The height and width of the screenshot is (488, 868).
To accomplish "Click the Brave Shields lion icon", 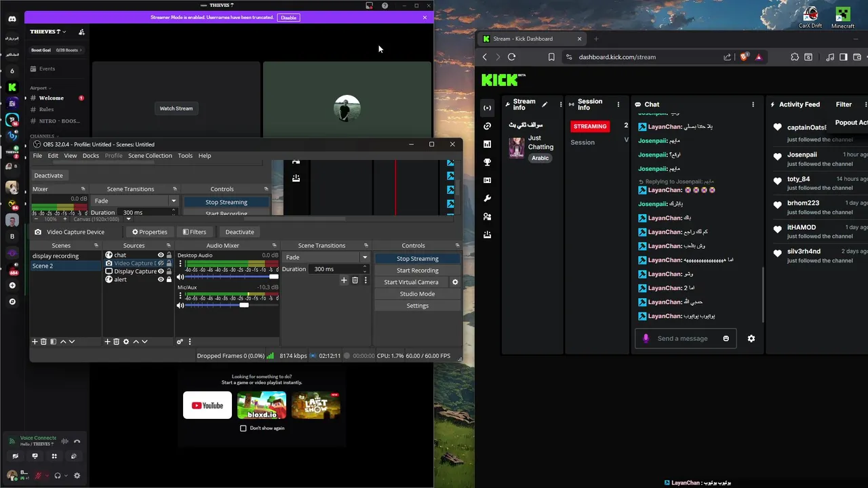I will [x=744, y=57].
